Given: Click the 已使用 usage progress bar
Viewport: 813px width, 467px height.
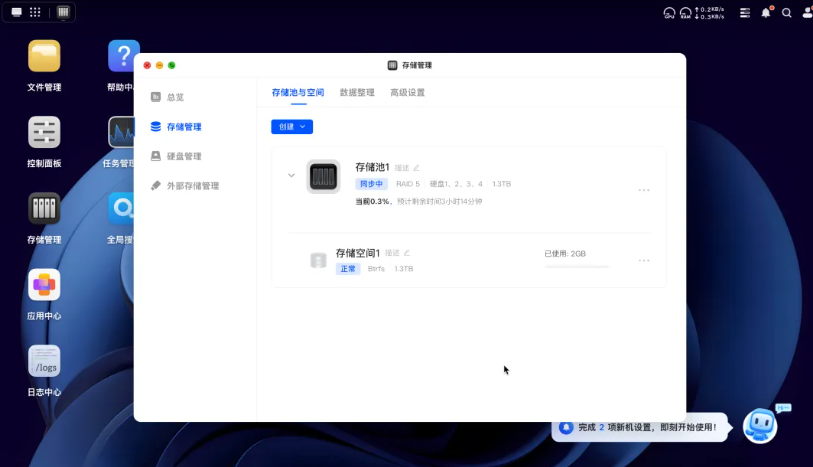Looking at the screenshot, I should click(577, 266).
